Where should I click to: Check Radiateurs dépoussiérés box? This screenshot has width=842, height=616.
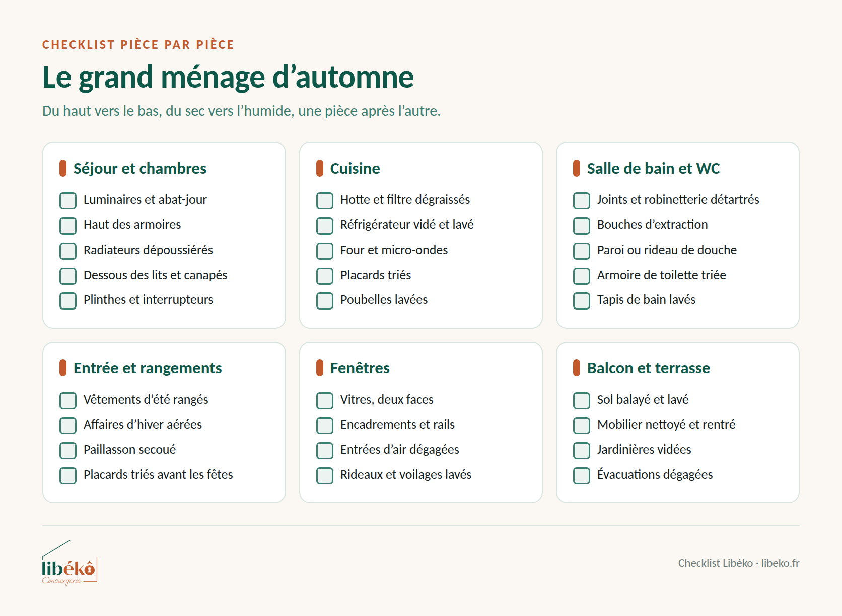tap(68, 251)
